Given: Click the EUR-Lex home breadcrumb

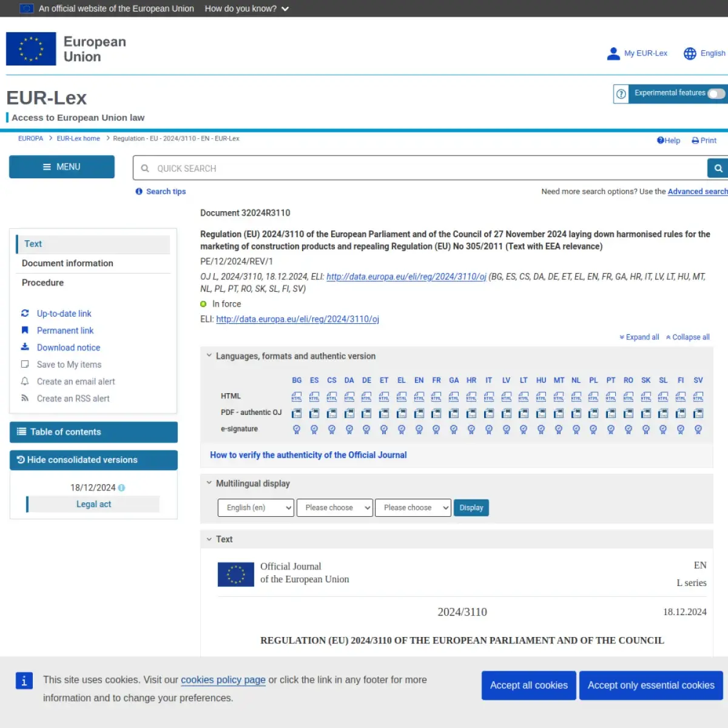Looking at the screenshot, I should pos(78,138).
